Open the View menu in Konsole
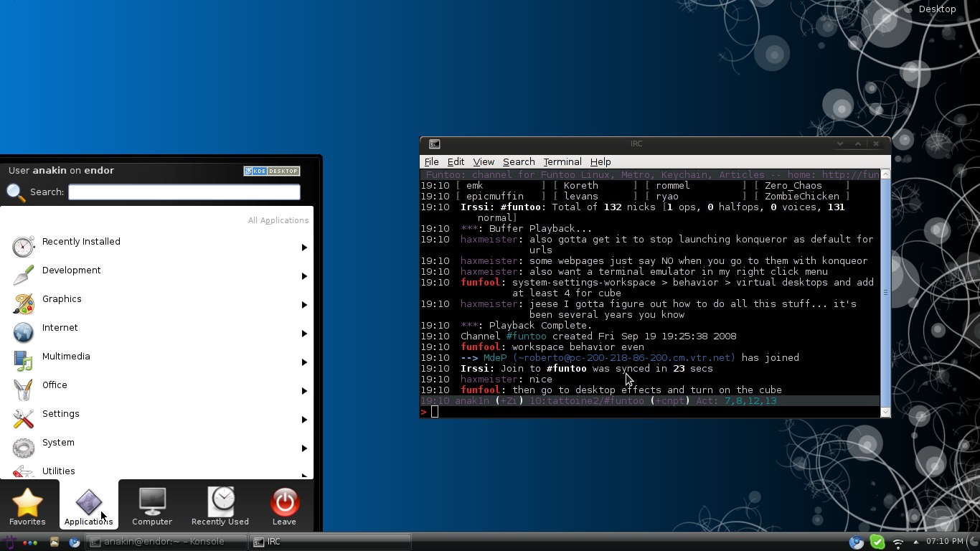Image resolution: width=980 pixels, height=551 pixels. [483, 162]
